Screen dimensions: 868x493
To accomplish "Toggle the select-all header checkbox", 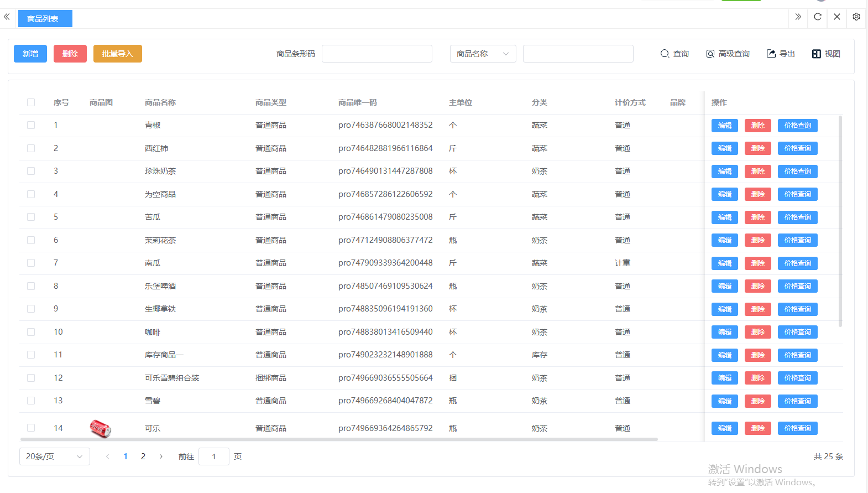I will coord(31,102).
